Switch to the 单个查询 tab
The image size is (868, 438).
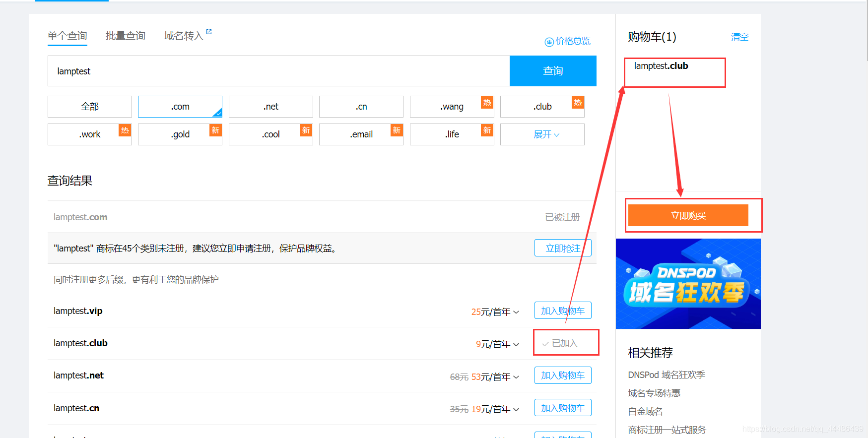pyautogui.click(x=67, y=36)
